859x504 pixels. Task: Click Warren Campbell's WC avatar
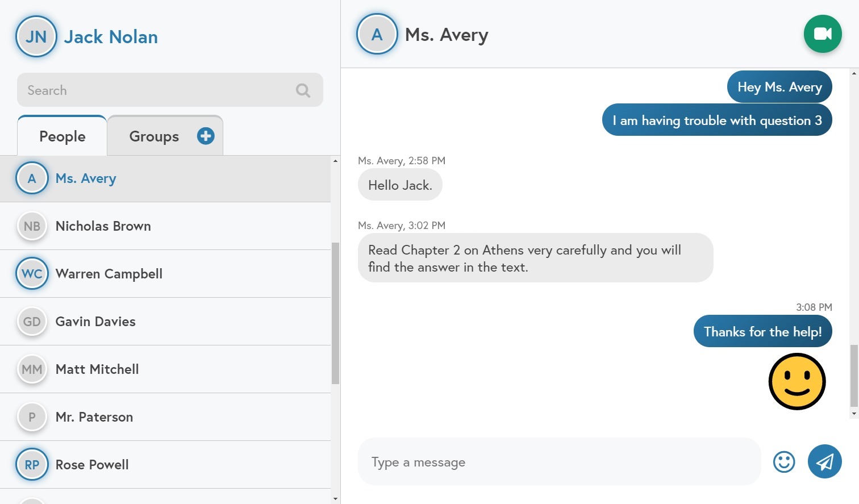point(32,274)
